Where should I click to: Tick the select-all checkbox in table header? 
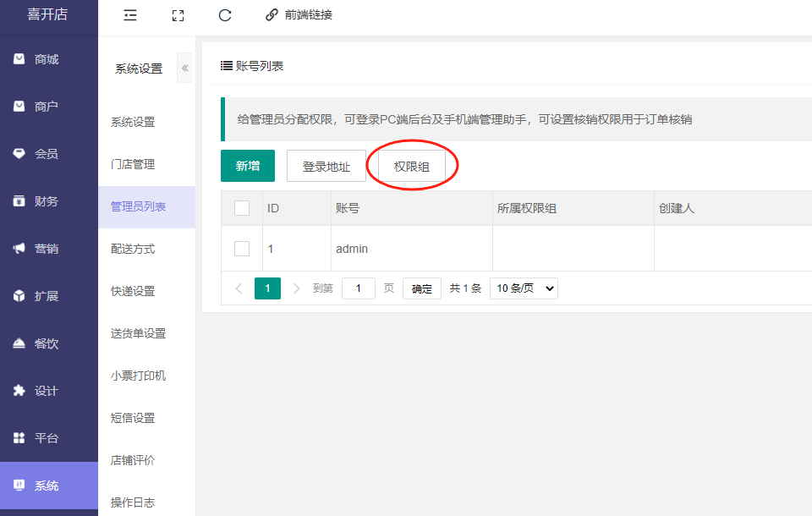click(x=242, y=208)
